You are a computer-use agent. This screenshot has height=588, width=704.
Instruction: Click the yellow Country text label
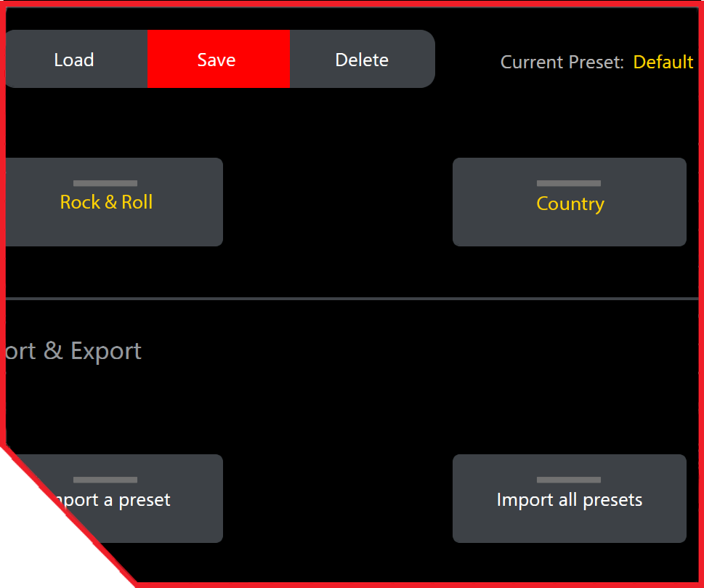pos(570,204)
